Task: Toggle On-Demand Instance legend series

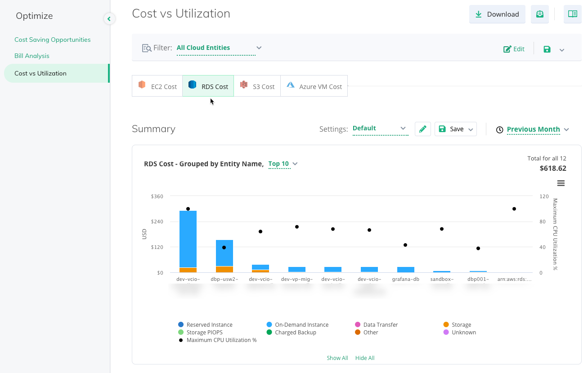Action: click(x=297, y=324)
